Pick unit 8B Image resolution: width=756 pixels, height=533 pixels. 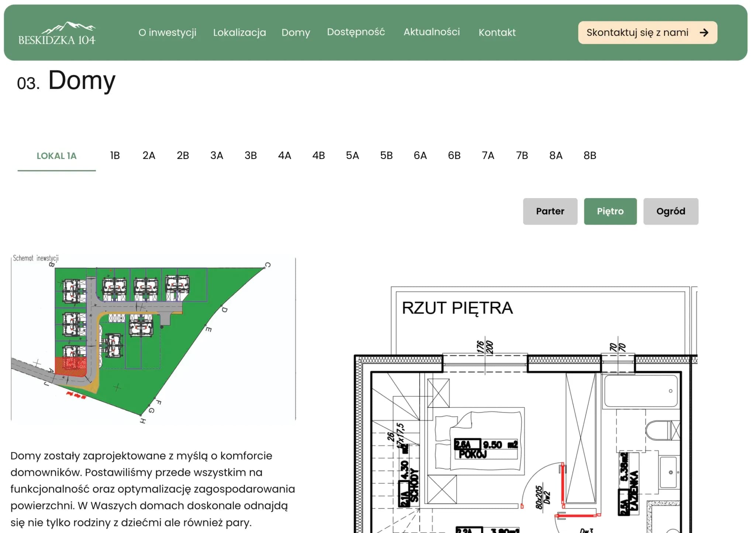(590, 156)
